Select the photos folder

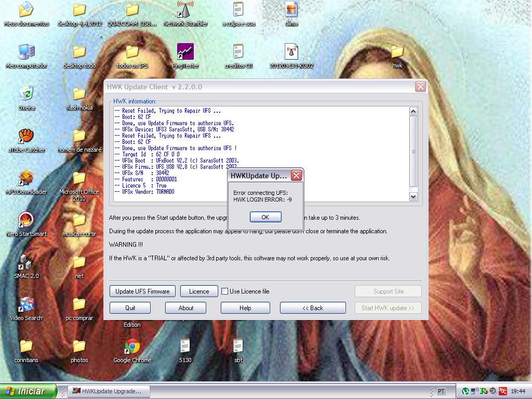[x=79, y=351]
